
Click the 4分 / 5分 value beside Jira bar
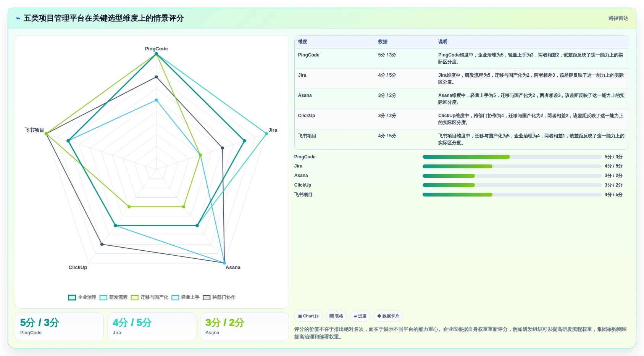tap(613, 166)
